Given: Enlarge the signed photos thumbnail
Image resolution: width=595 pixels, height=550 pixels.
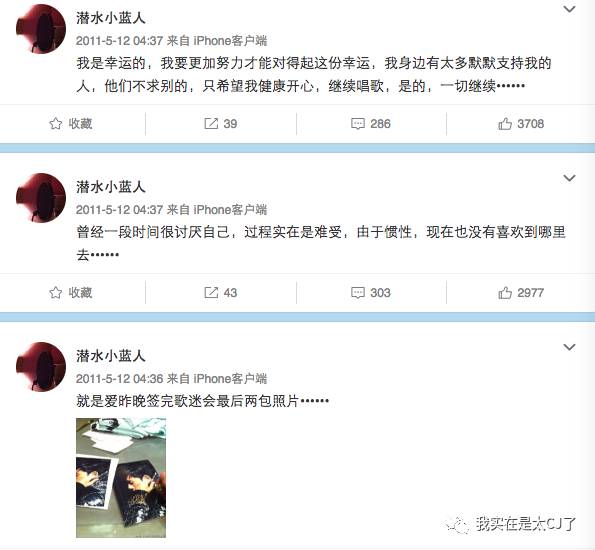Looking at the screenshot, I should coord(121,478).
